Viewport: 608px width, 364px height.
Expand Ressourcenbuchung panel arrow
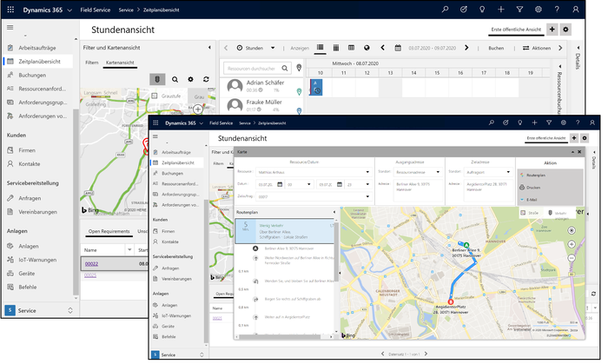559,66
